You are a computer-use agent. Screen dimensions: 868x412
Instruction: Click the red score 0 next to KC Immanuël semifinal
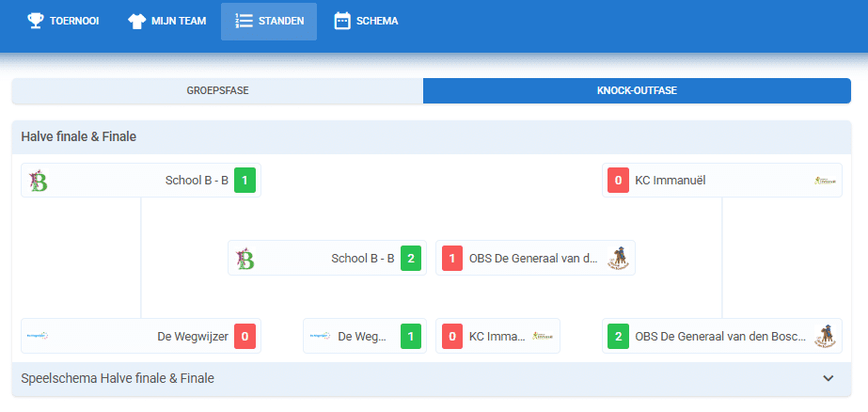[x=618, y=181]
